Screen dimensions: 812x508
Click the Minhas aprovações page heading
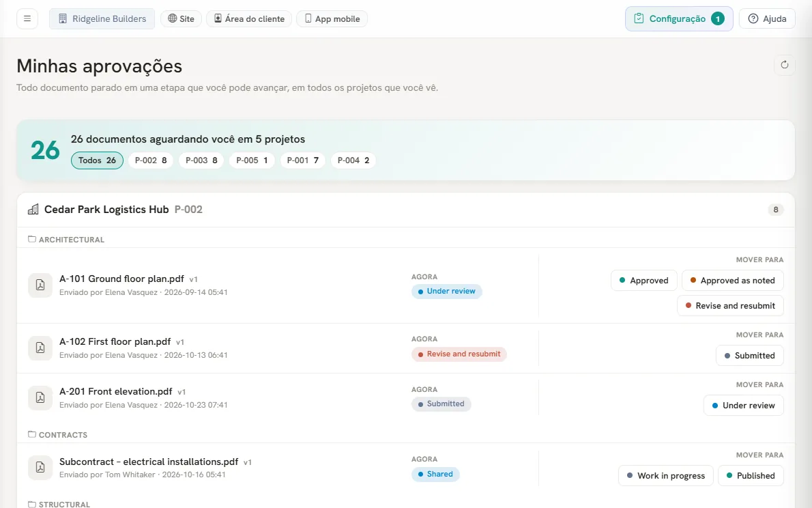[100, 66]
